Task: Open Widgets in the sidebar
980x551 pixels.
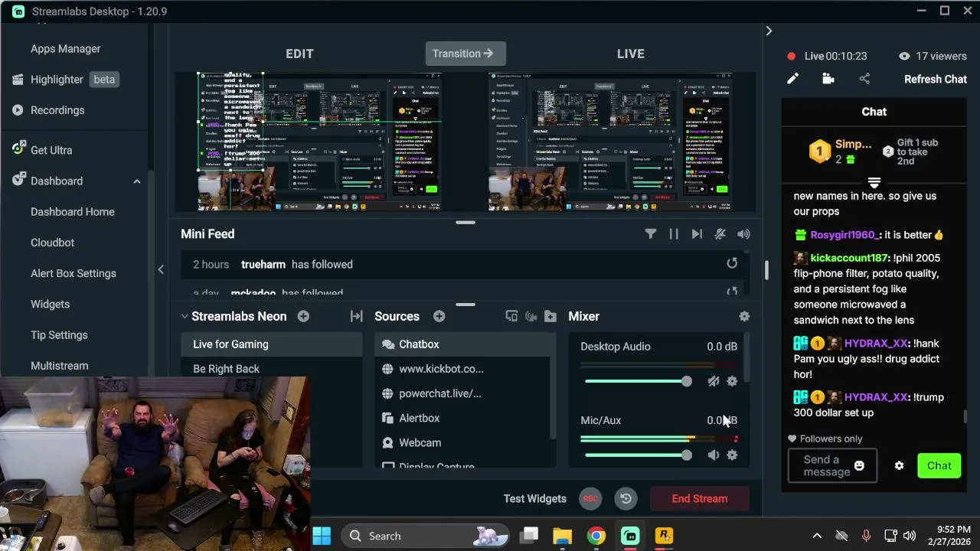Action: pyautogui.click(x=50, y=305)
